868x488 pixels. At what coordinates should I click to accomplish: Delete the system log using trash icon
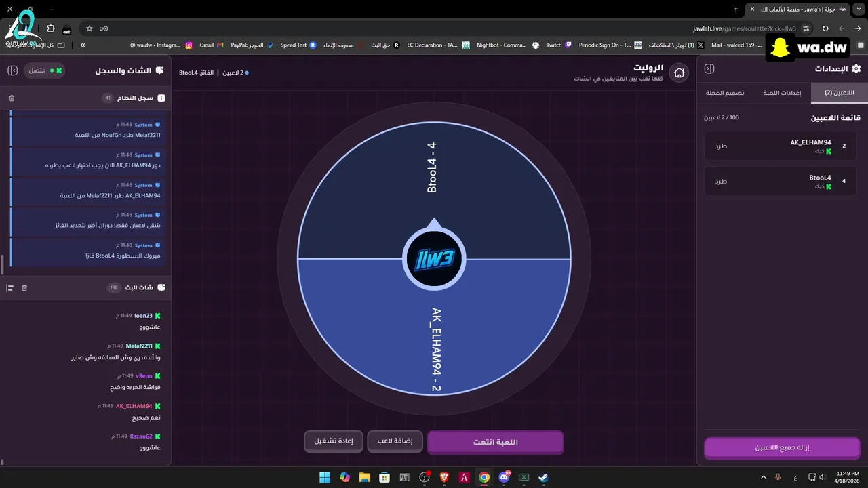(x=12, y=98)
